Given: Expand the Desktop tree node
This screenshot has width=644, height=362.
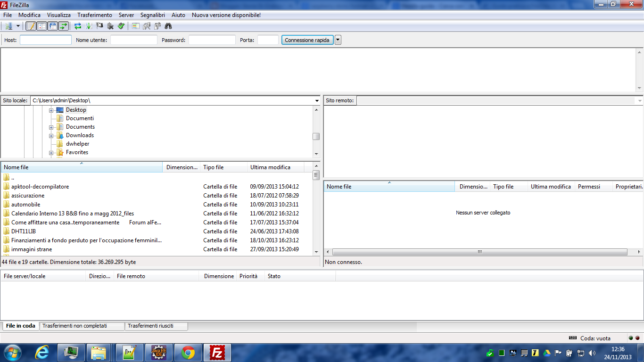Looking at the screenshot, I should [x=51, y=110].
